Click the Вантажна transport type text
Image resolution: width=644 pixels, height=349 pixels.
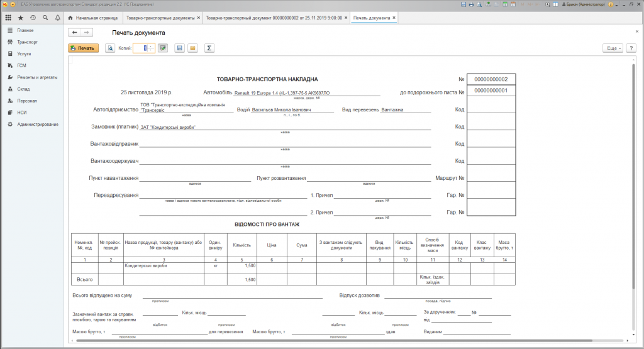[x=392, y=109]
